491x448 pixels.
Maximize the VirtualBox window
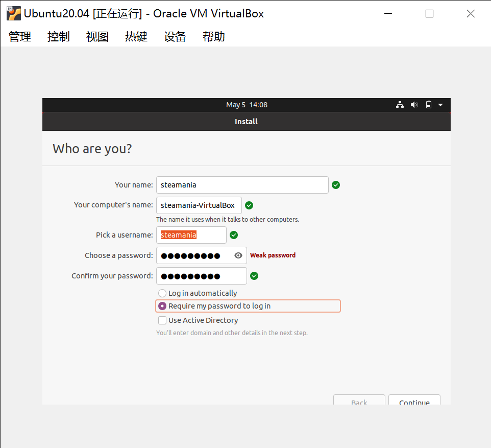tap(430, 13)
